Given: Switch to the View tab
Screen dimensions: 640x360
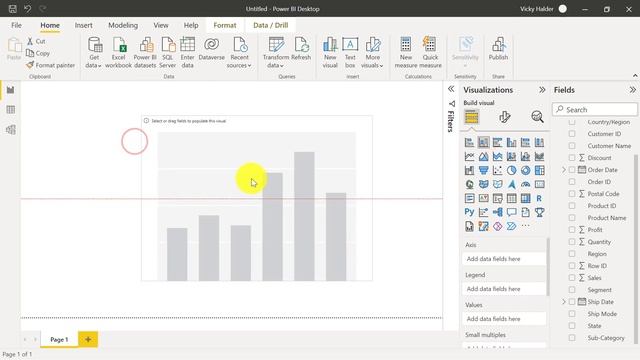Looking at the screenshot, I should (161, 25).
